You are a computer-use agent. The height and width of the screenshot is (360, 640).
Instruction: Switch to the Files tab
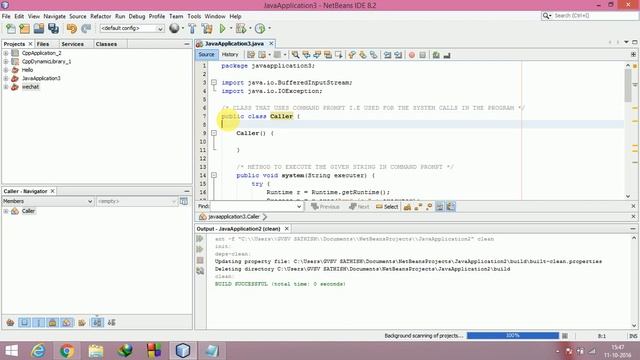pos(43,44)
